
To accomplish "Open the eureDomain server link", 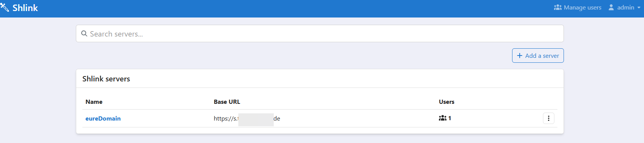I will [103, 118].
